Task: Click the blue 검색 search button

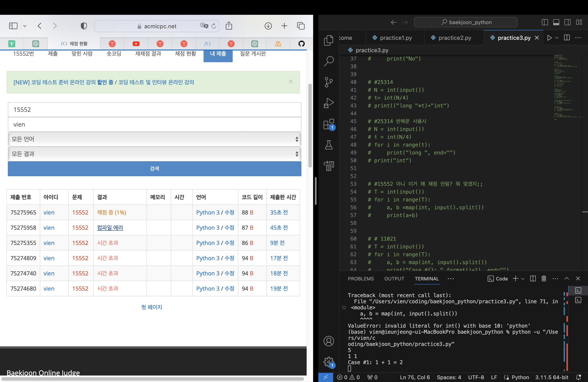Action: (154, 169)
